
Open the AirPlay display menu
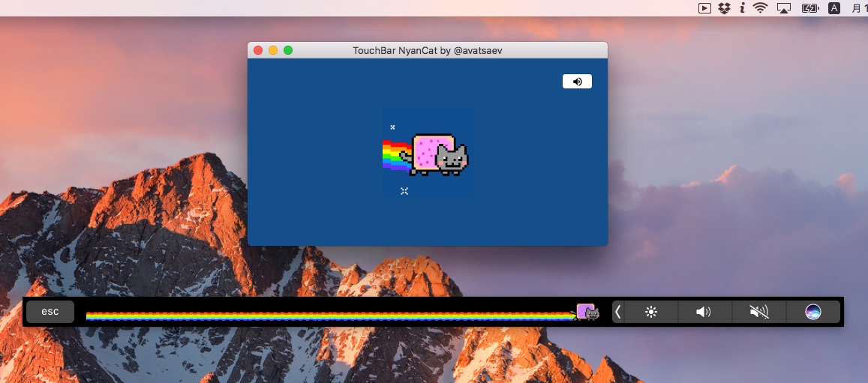tap(784, 8)
